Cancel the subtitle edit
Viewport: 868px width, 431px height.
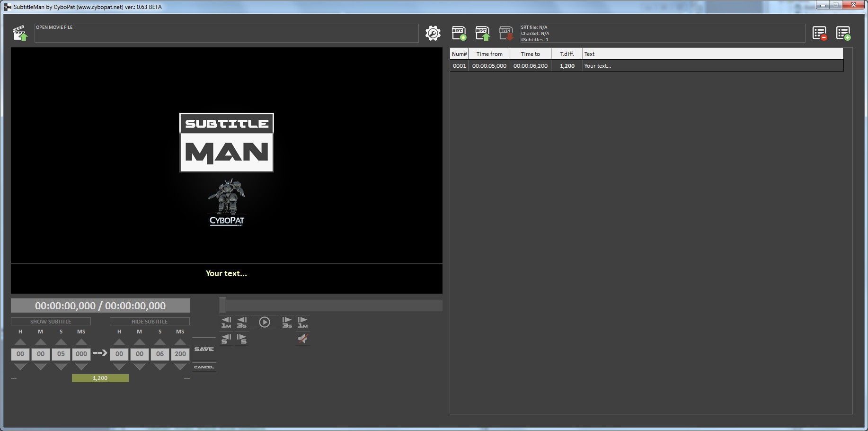coord(204,367)
